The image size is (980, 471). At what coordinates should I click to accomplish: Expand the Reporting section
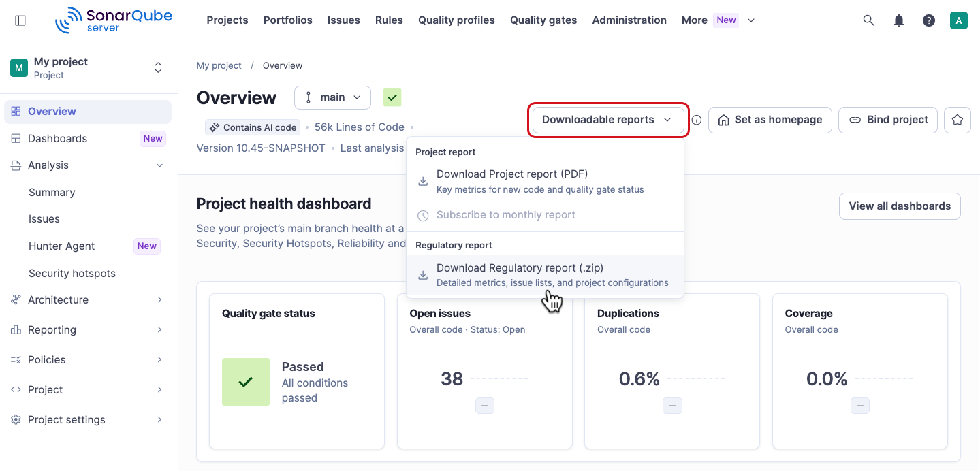[160, 330]
